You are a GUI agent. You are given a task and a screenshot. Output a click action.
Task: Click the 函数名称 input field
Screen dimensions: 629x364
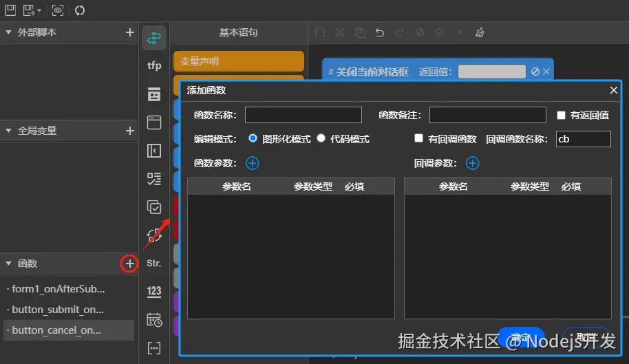coord(303,115)
